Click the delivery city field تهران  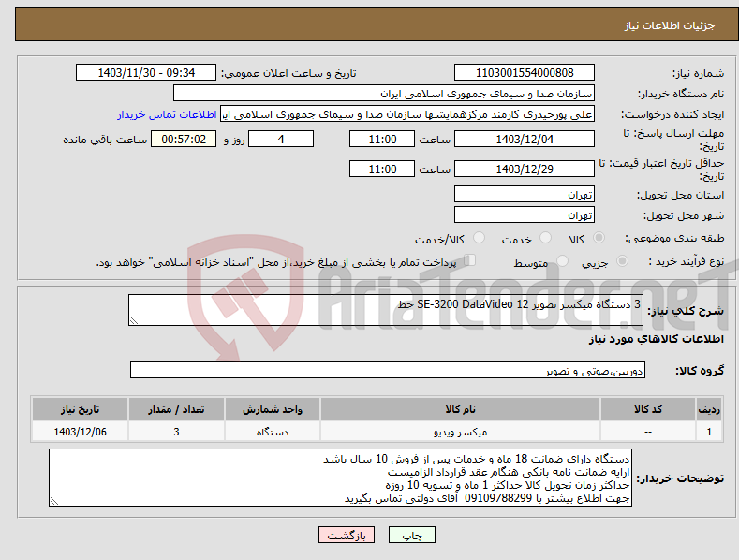[525, 215]
